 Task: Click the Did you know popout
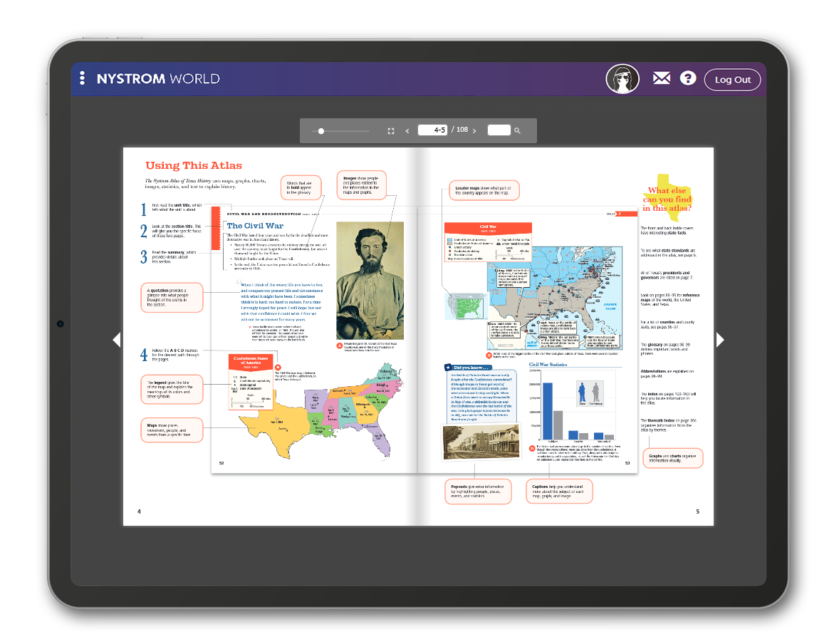481,395
